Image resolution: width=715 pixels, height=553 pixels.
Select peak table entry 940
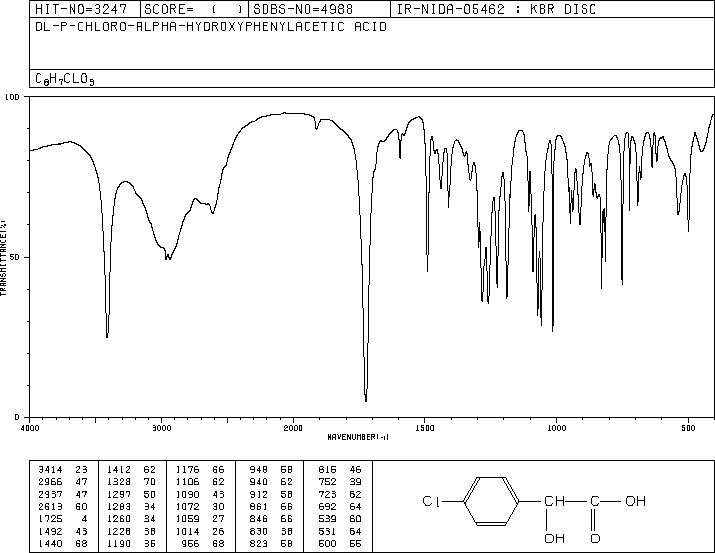pyautogui.click(x=271, y=482)
